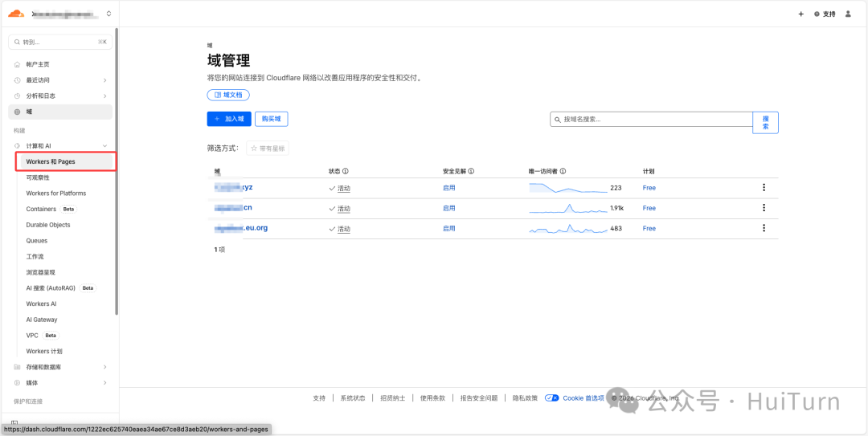Expand the 分析和日志 submenu
868x436 pixels.
pos(60,96)
